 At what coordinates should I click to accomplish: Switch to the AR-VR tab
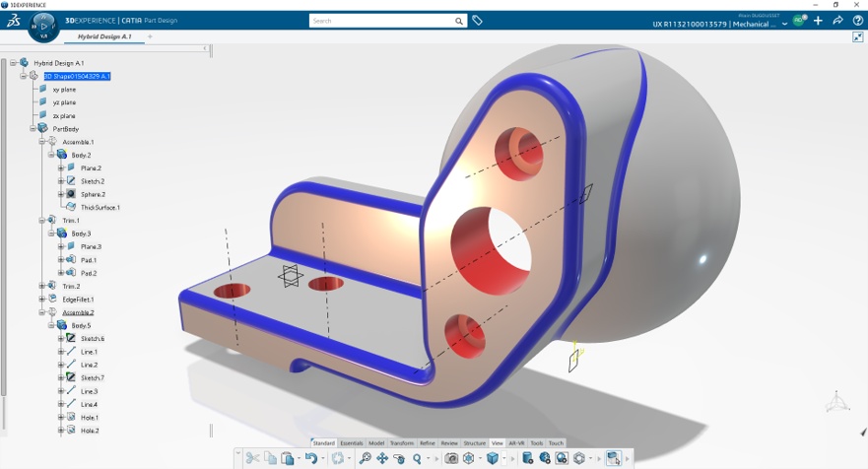516,443
